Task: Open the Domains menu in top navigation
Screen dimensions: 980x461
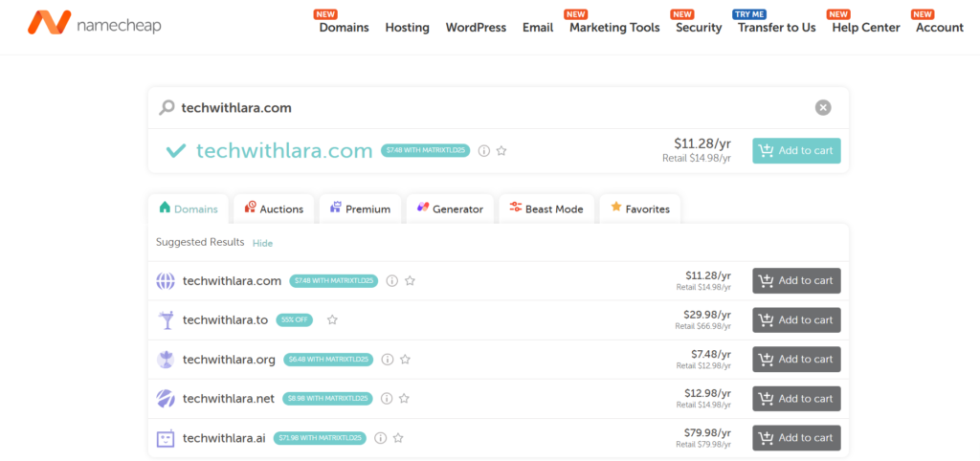Action: [x=344, y=28]
